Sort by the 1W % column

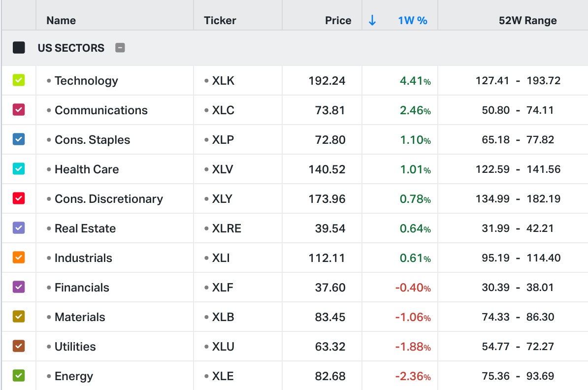point(412,21)
